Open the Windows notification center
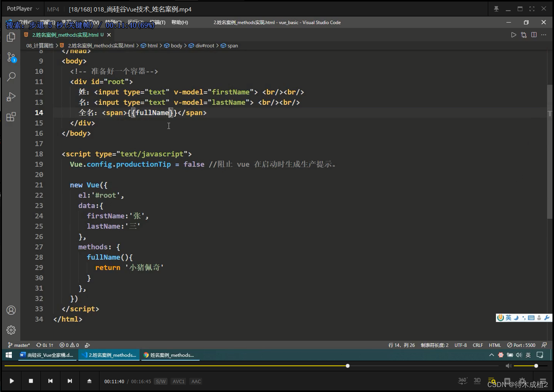The height and width of the screenshot is (392, 554). [x=540, y=355]
